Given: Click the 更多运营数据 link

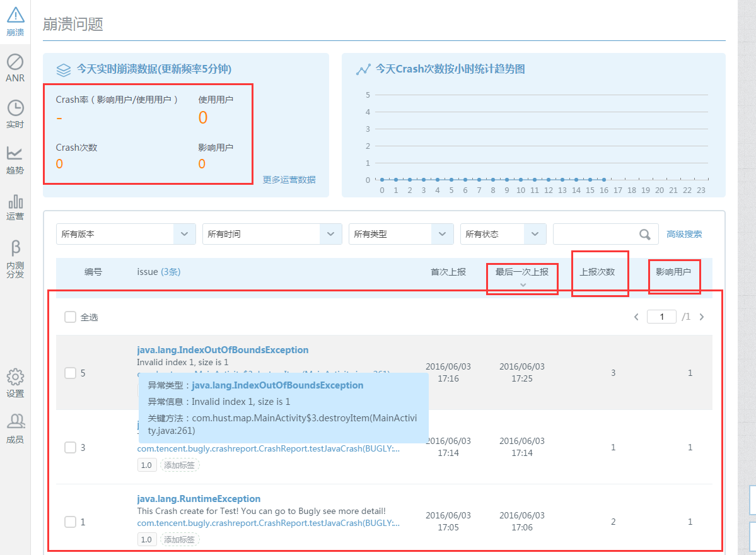Looking at the screenshot, I should 289,180.
